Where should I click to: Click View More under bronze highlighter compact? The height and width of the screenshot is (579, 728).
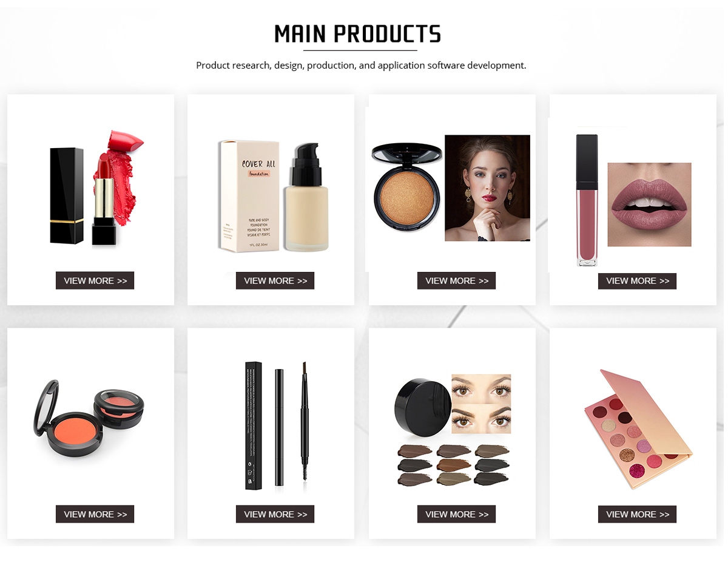click(456, 280)
